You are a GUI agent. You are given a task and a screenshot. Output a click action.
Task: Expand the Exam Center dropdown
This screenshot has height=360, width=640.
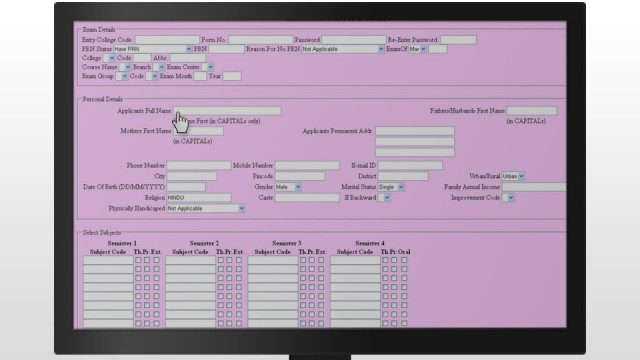[207, 67]
